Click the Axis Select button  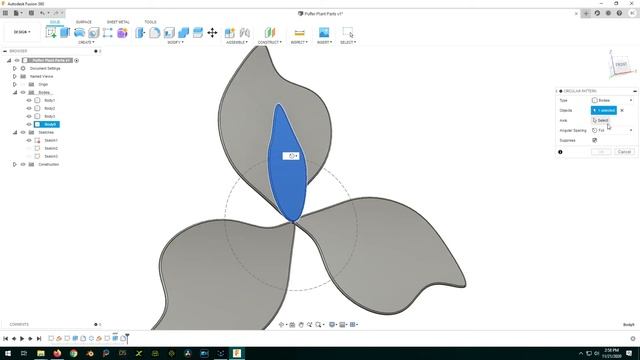pos(601,120)
